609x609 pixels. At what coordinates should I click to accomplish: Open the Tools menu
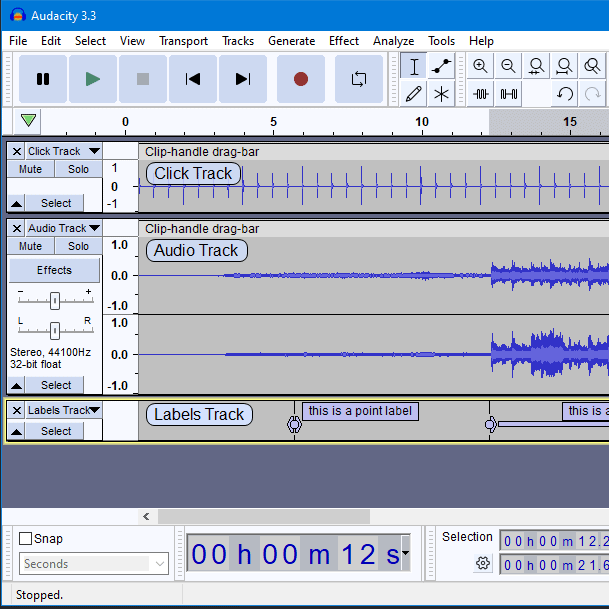pos(441,41)
